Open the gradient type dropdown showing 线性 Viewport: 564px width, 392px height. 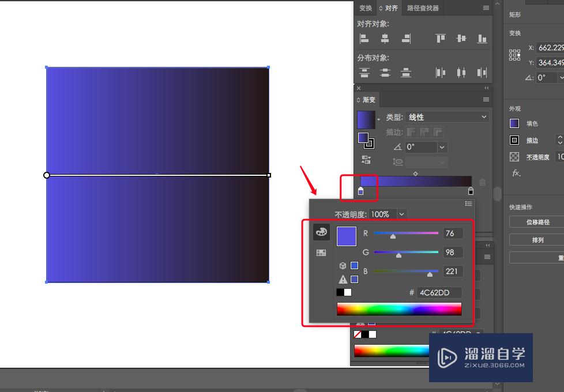tap(447, 117)
